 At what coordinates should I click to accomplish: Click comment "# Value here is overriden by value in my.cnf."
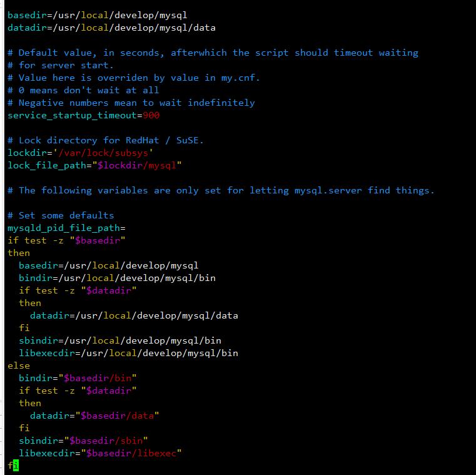point(134,78)
